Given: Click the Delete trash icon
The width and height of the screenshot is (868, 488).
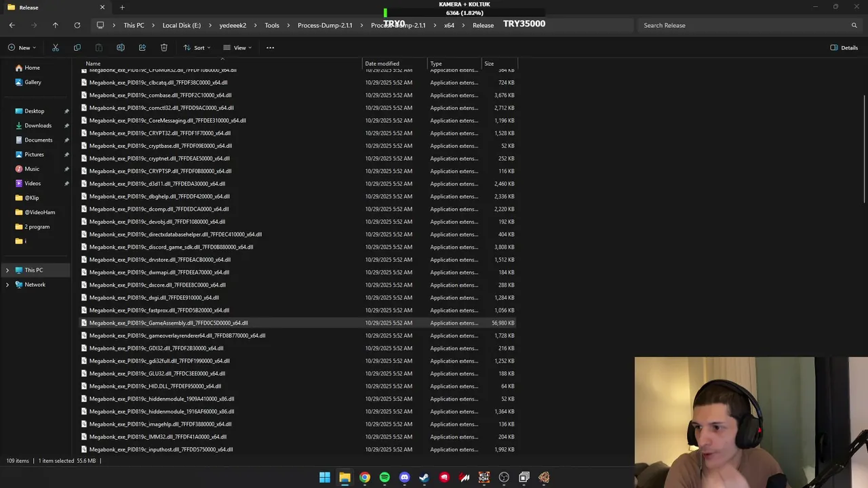Looking at the screenshot, I should (164, 47).
